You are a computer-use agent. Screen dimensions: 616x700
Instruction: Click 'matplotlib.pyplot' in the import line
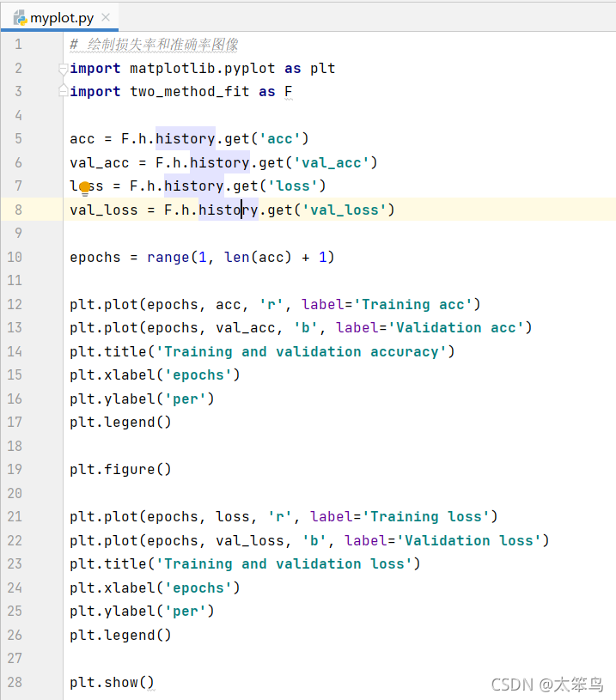click(x=203, y=69)
